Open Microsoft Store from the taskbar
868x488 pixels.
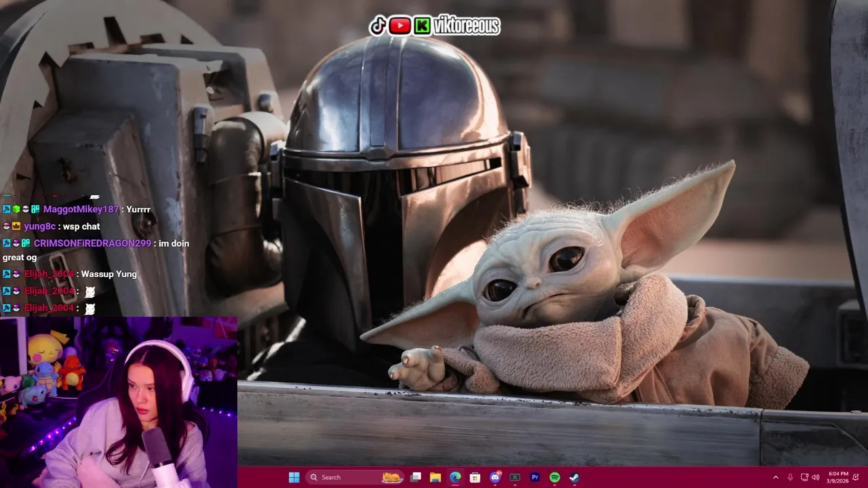pyautogui.click(x=475, y=477)
